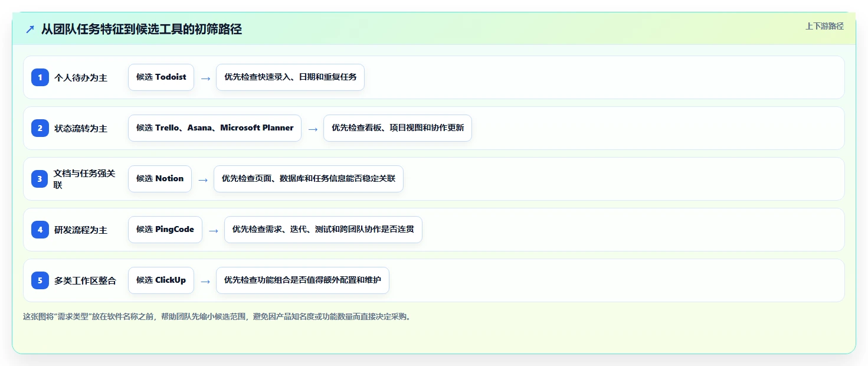Click the 状态流转为主 label
868x366 pixels.
coord(81,128)
